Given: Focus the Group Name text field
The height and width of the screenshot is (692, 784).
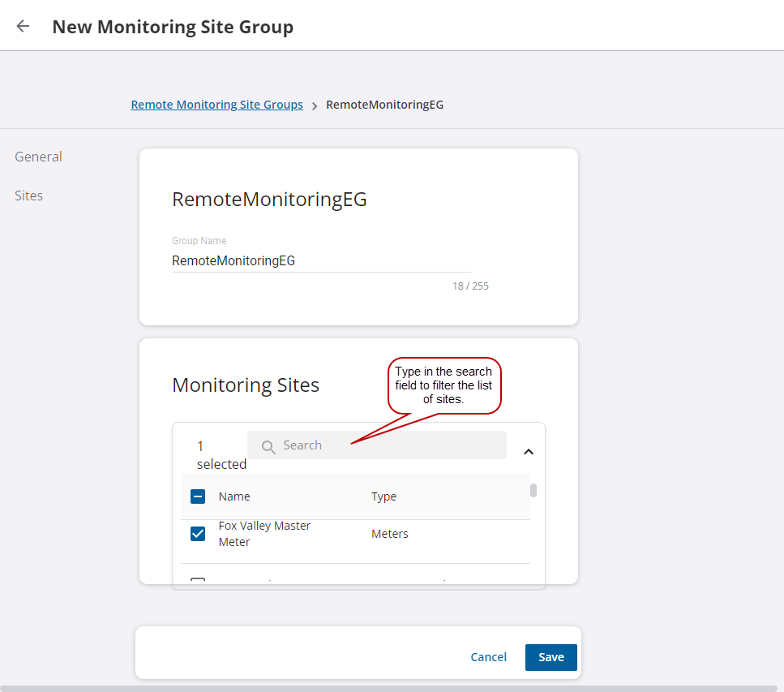Looking at the screenshot, I should tap(320, 261).
